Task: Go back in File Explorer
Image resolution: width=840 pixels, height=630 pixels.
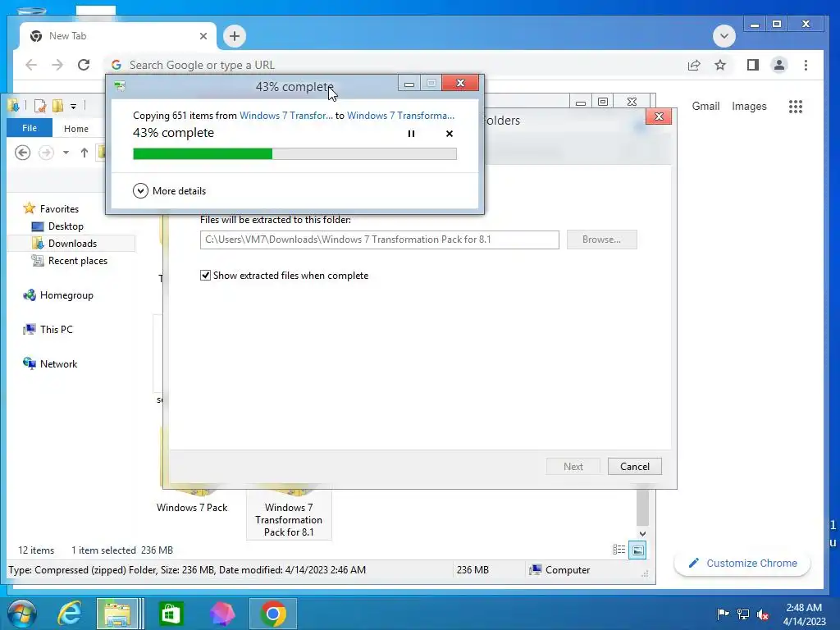Action: pos(22,153)
